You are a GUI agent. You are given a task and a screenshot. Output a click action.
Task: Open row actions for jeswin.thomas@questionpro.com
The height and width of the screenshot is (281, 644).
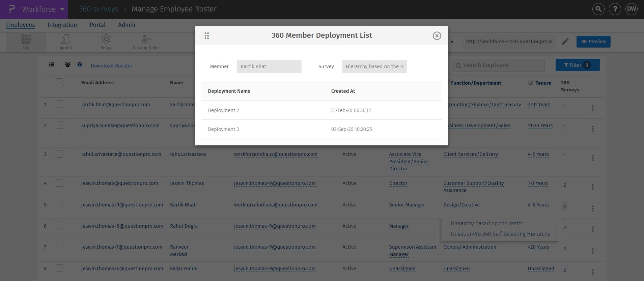(x=593, y=187)
